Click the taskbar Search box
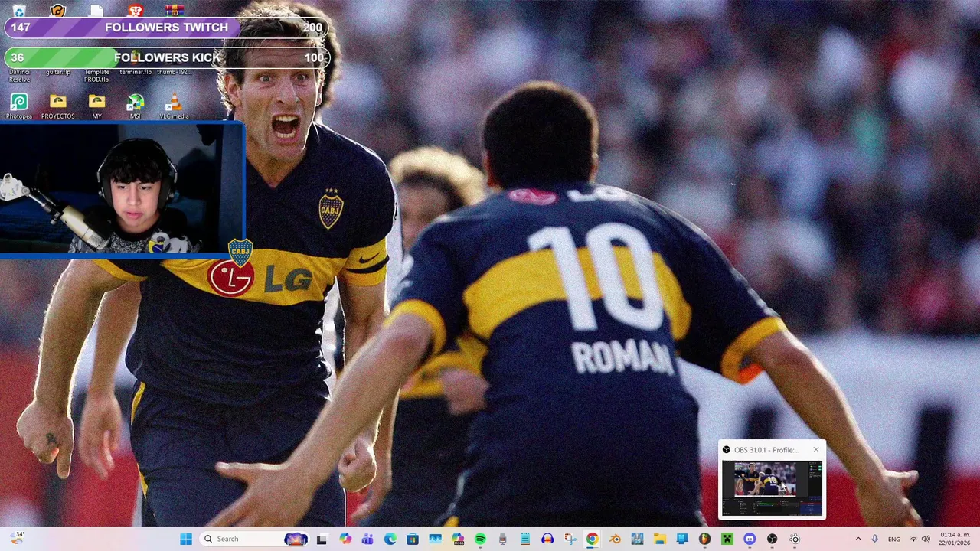 coord(254,539)
